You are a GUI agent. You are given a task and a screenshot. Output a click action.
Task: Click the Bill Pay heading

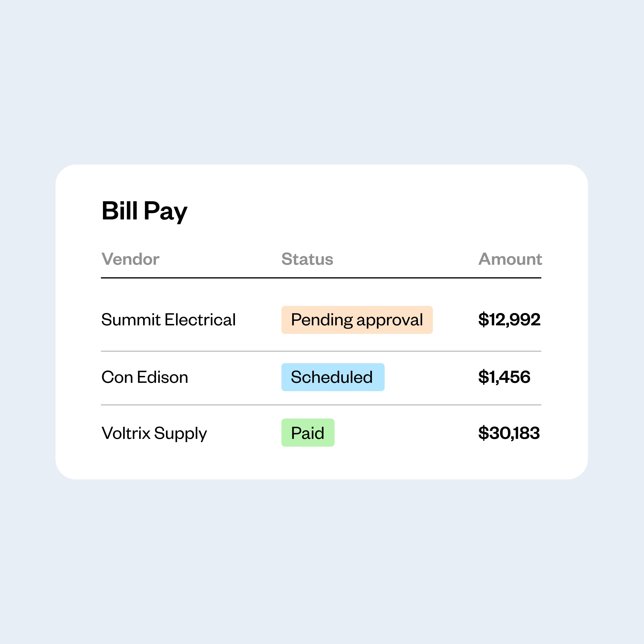tap(144, 211)
